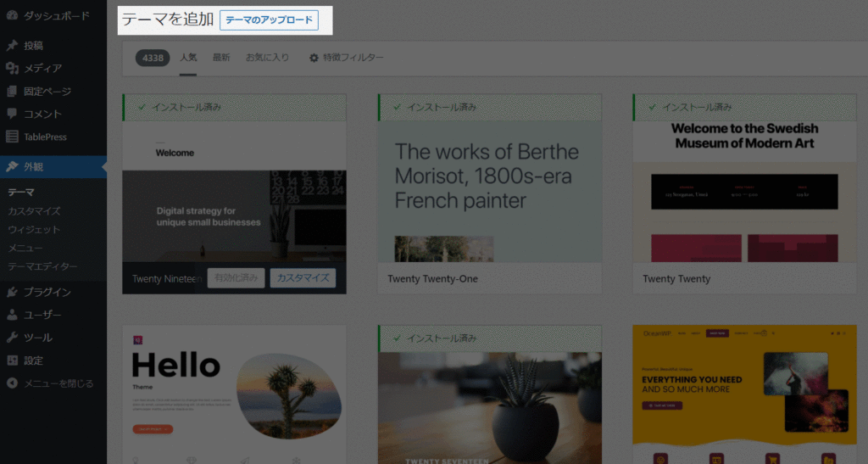The image size is (868, 464).
Task: Click インストール済み banner on Twenty Nineteen
Action: point(234,108)
